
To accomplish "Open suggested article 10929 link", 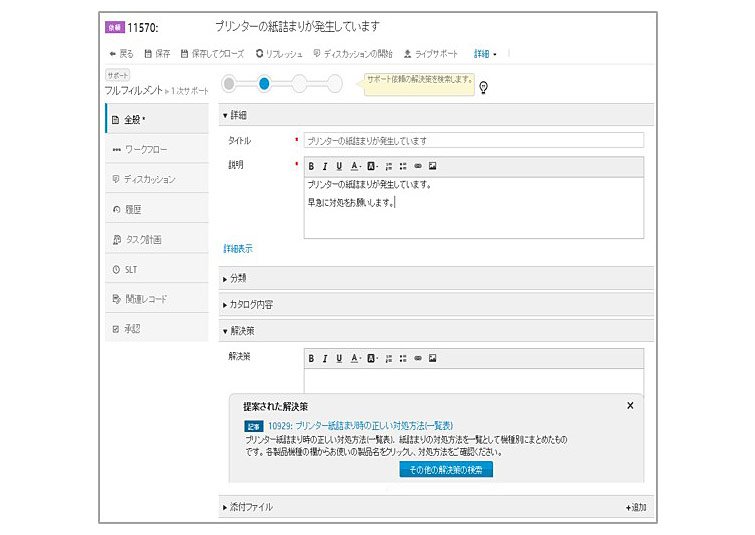I will 360,426.
